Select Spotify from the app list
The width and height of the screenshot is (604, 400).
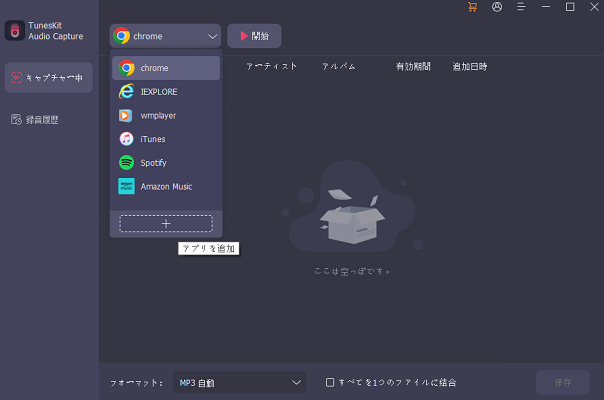(x=166, y=163)
